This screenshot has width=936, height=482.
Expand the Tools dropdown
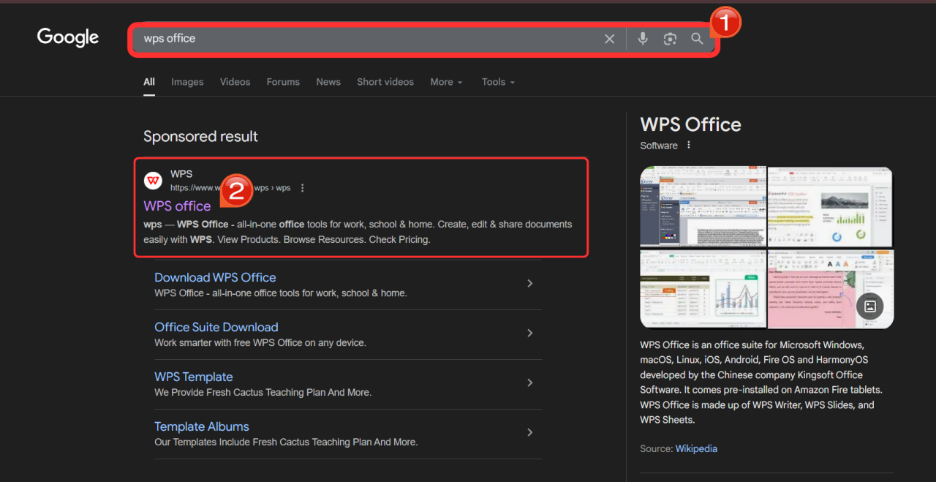498,82
